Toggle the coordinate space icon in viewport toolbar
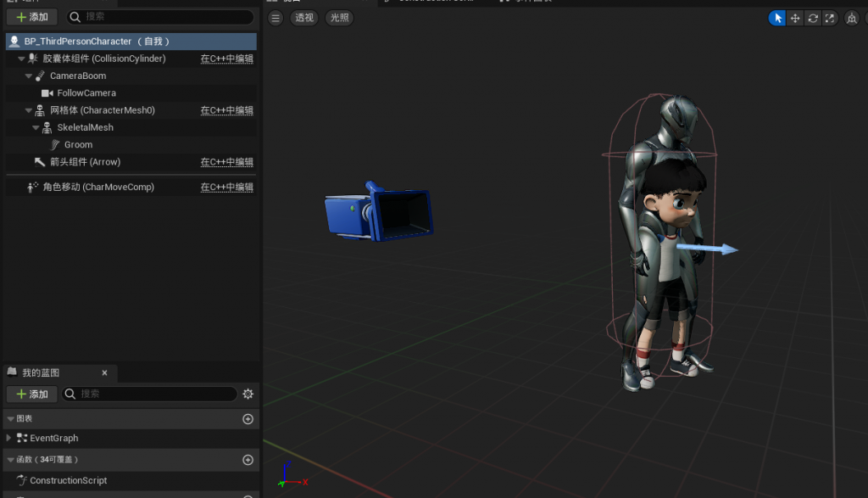The height and width of the screenshot is (498, 868). tap(851, 19)
